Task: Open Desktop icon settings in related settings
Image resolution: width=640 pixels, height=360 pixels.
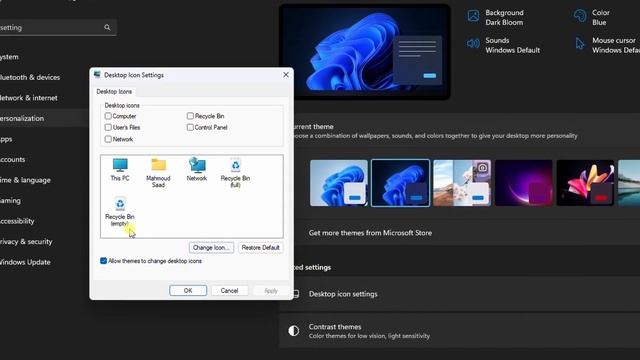Action: point(460,294)
